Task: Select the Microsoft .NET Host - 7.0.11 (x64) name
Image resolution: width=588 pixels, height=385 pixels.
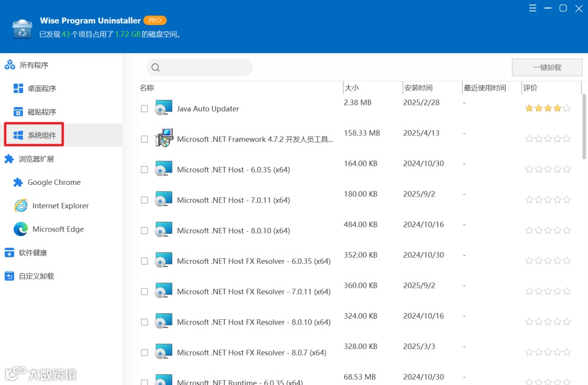Action: click(x=233, y=200)
